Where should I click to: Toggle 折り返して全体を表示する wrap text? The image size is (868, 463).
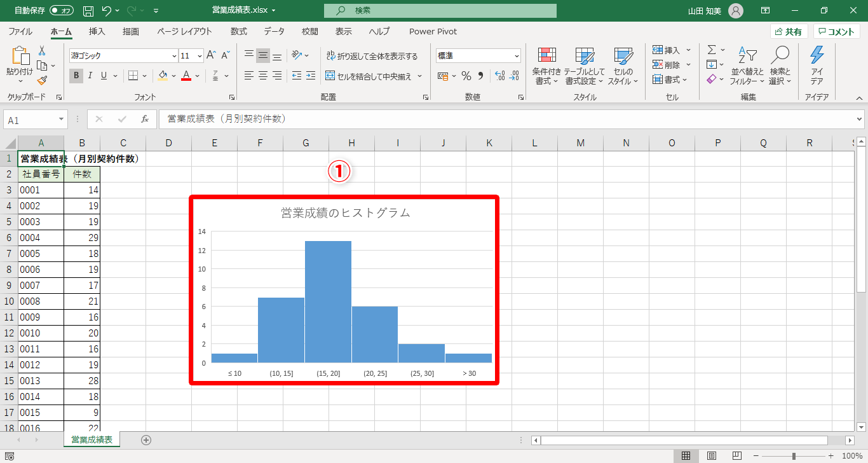pos(372,56)
